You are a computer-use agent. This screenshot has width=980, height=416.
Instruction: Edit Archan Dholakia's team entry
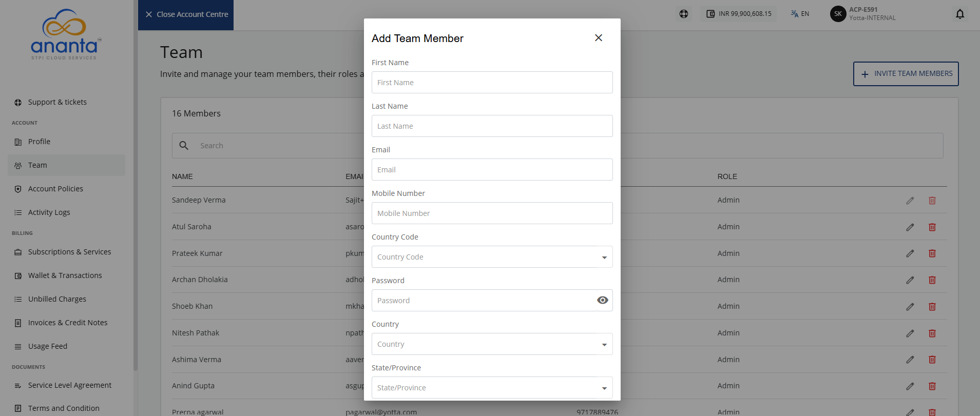pos(910,280)
